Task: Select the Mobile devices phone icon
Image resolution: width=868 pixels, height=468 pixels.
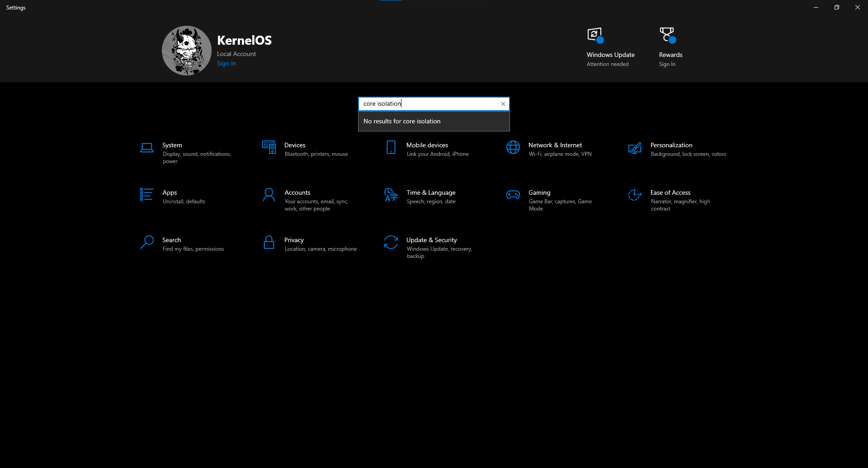Action: pos(391,147)
